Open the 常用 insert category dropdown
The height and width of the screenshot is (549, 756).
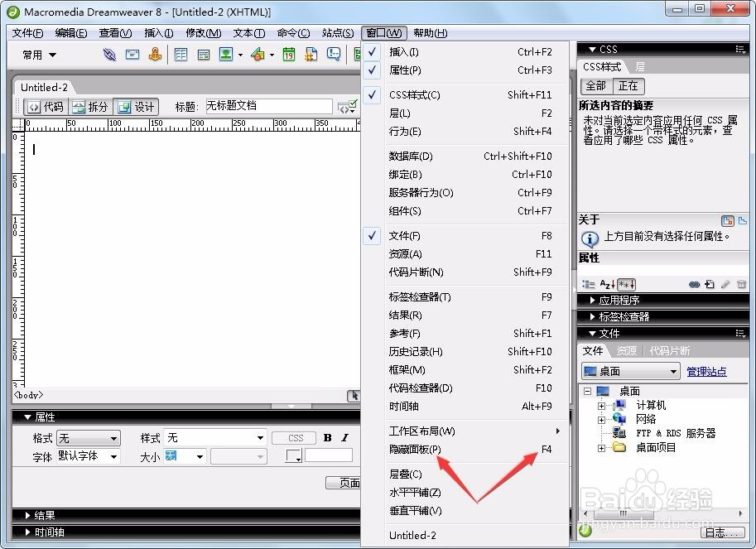point(40,55)
